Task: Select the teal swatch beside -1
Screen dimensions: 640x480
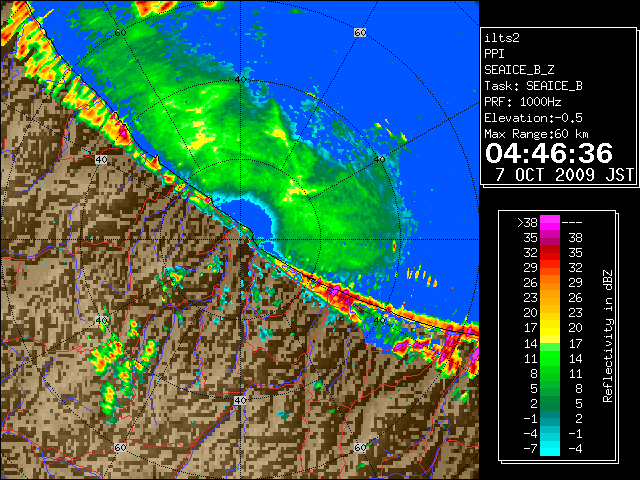Action: click(x=550, y=418)
